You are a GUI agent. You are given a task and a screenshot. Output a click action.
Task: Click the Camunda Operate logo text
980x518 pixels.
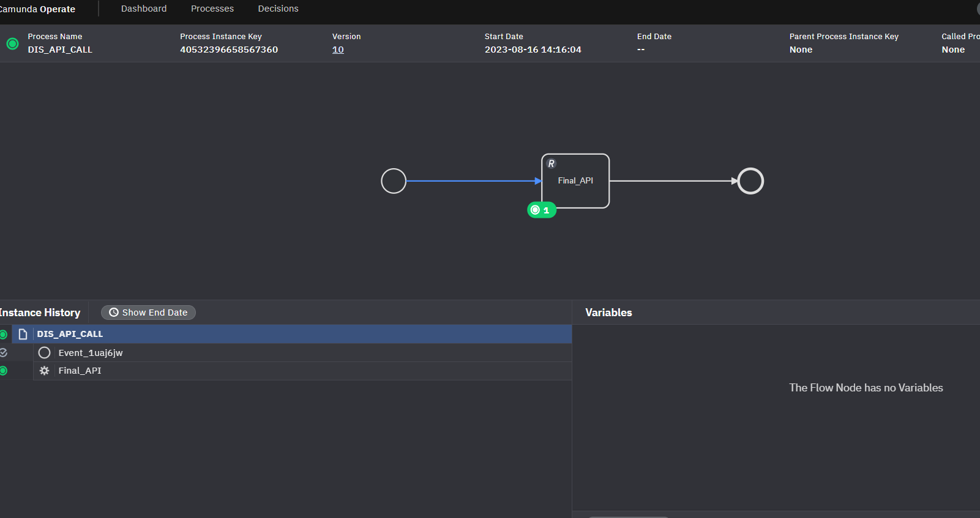click(38, 9)
